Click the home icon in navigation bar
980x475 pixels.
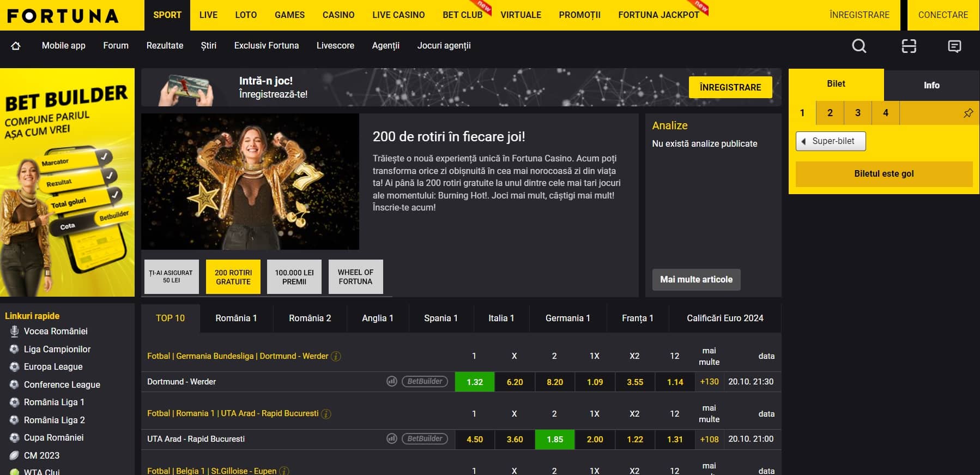pyautogui.click(x=16, y=46)
